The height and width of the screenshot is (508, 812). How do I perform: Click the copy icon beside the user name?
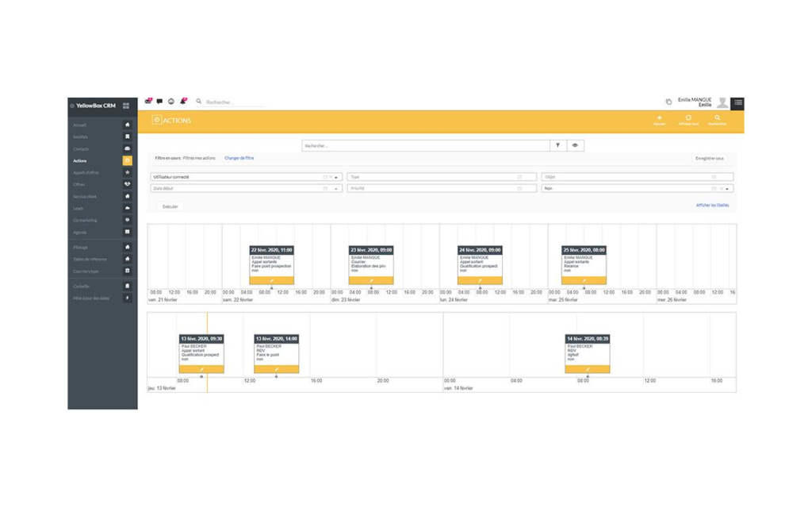click(668, 102)
